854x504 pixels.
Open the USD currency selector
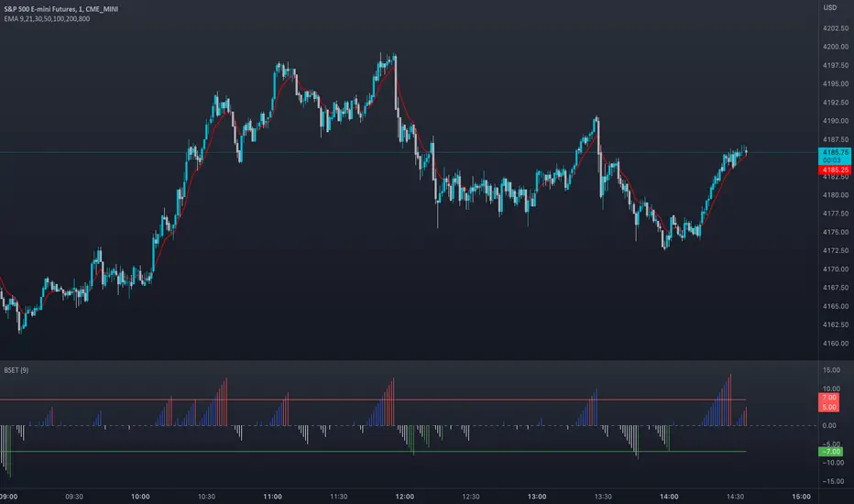click(832, 8)
